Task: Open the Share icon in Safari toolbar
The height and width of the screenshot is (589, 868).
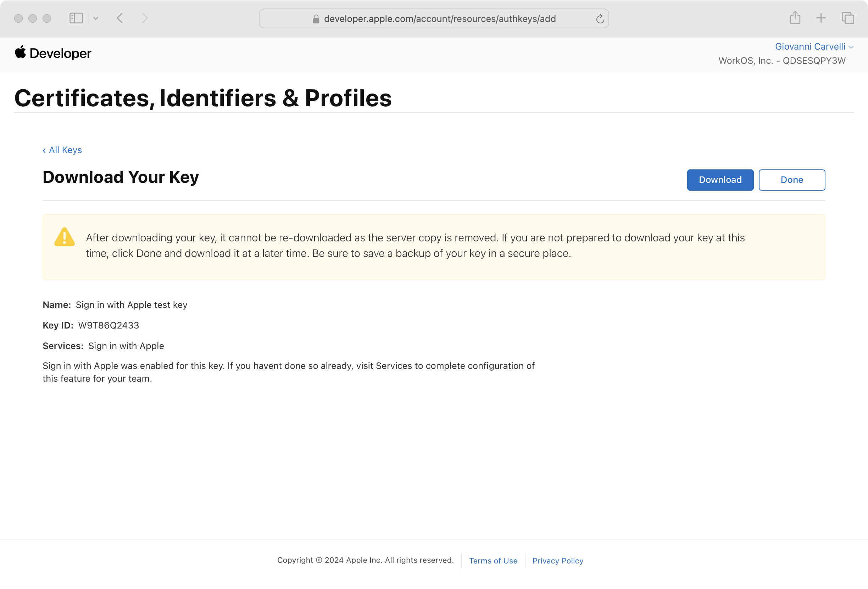Action: [x=795, y=18]
